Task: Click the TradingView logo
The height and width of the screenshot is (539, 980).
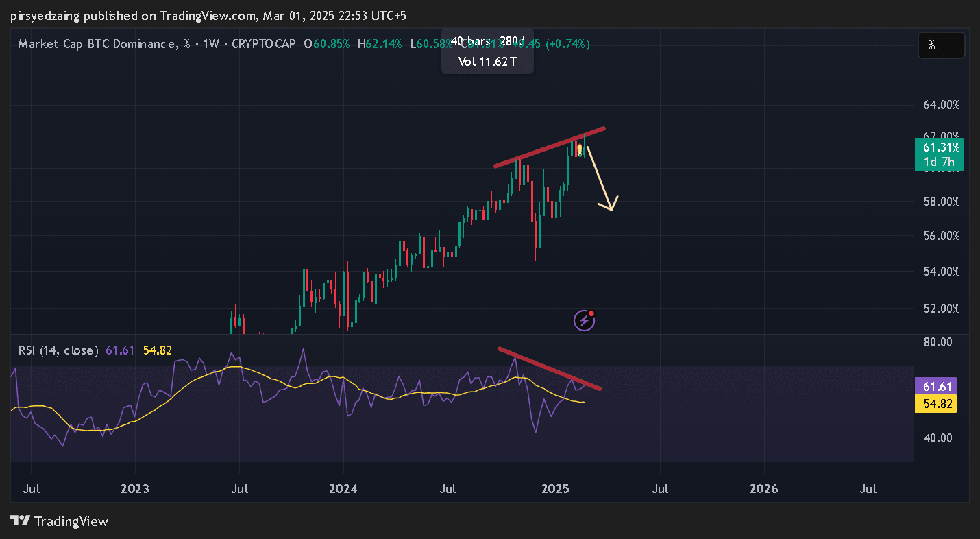Action: point(60,521)
